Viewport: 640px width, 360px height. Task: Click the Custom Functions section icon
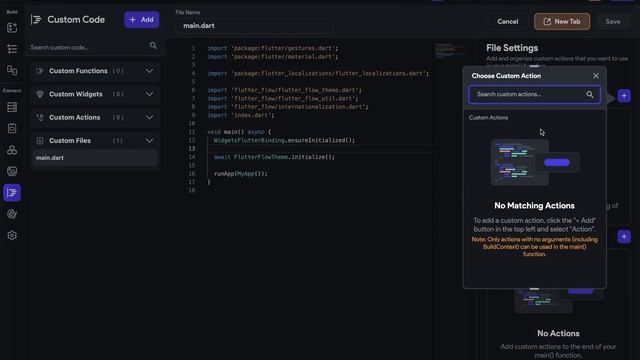40,71
